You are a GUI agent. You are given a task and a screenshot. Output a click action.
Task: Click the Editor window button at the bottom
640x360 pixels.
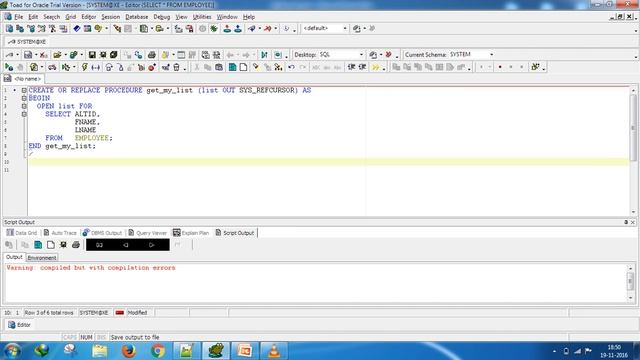pyautogui.click(x=20, y=325)
